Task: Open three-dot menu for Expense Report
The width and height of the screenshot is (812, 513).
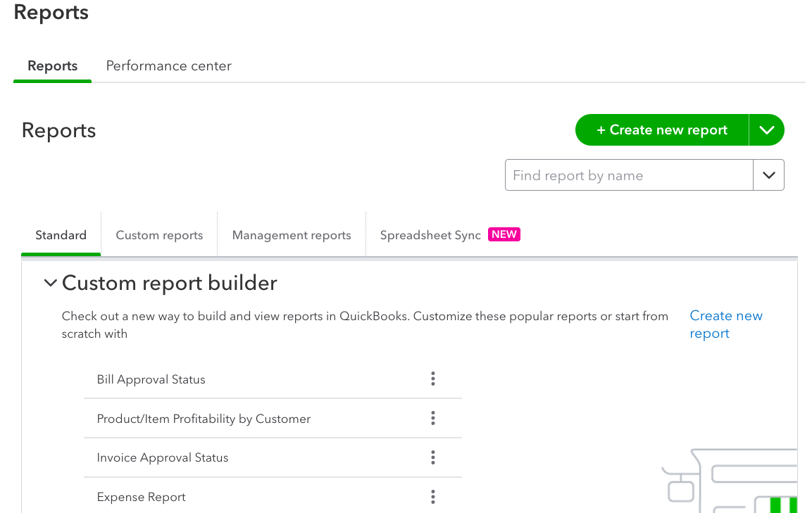Action: point(433,497)
